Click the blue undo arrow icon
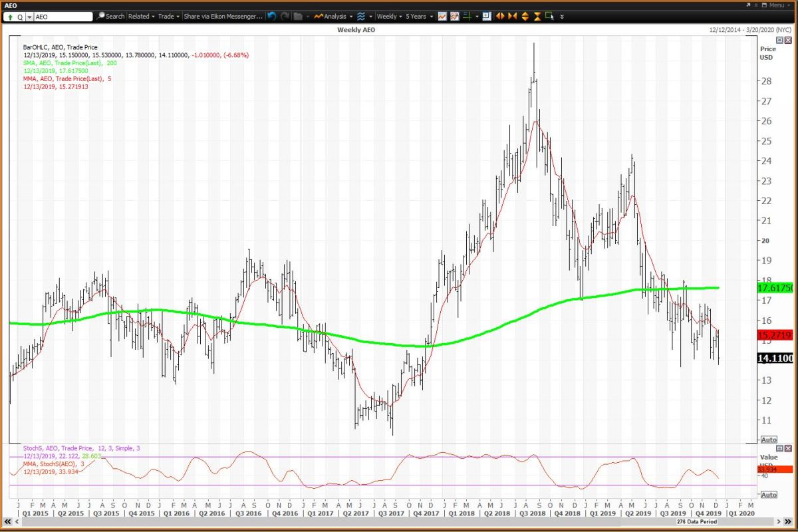Image resolution: width=798 pixels, height=532 pixels. click(272, 16)
